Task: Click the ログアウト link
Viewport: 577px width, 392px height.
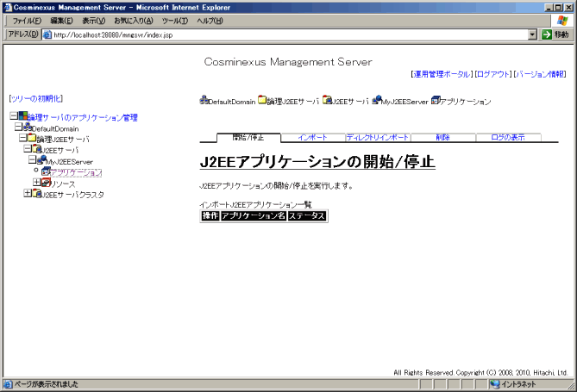Action: (x=493, y=74)
